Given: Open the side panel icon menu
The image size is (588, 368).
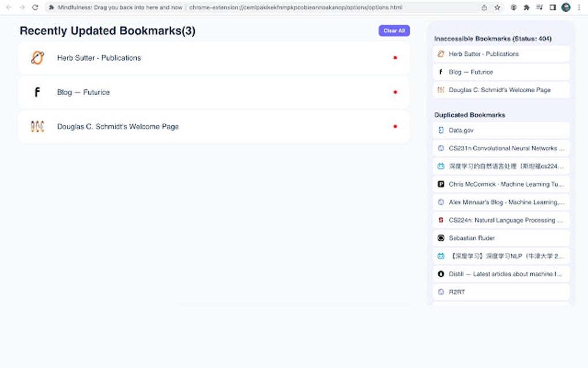Looking at the screenshot, I should pyautogui.click(x=553, y=7).
